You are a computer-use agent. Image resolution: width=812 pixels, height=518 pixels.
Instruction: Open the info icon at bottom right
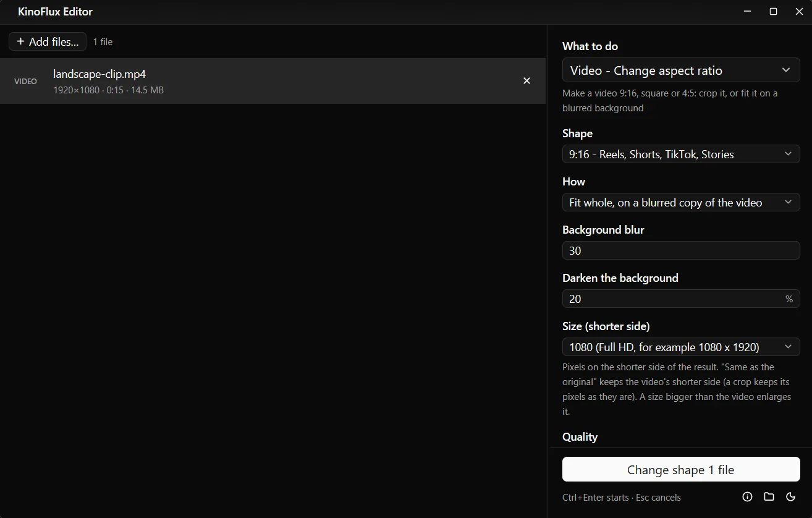[x=747, y=497]
